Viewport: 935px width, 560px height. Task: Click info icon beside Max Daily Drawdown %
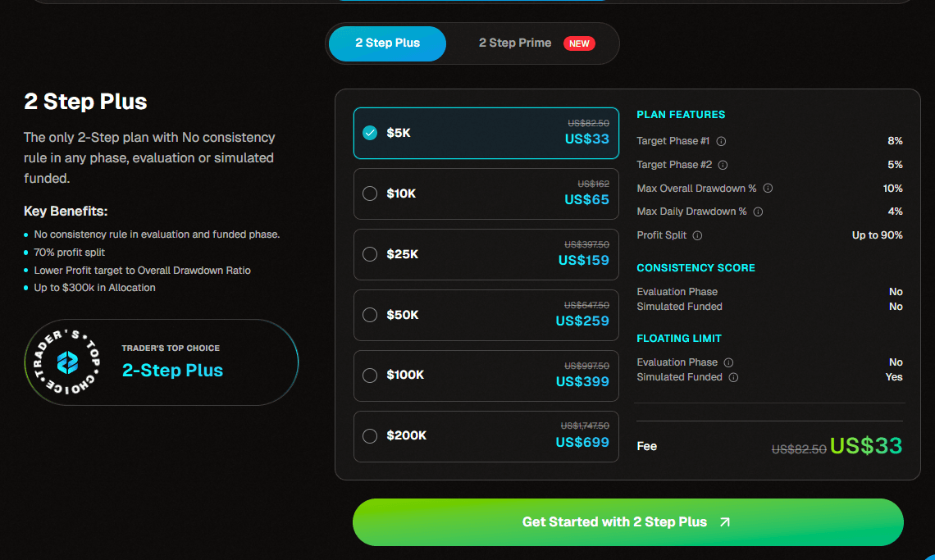758,212
